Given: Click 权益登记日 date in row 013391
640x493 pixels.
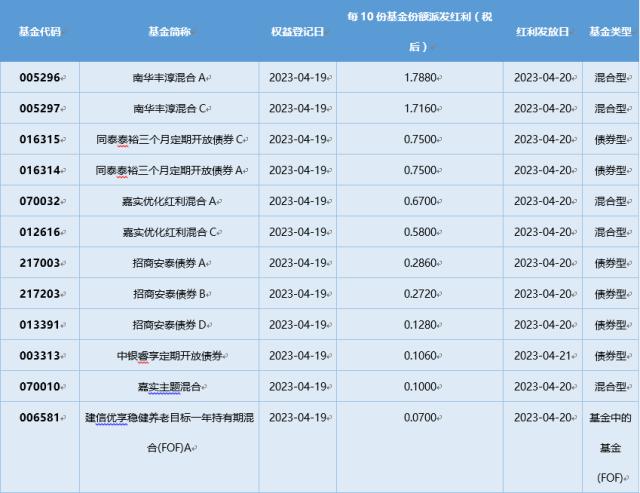Looking at the screenshot, I should pos(298,325).
